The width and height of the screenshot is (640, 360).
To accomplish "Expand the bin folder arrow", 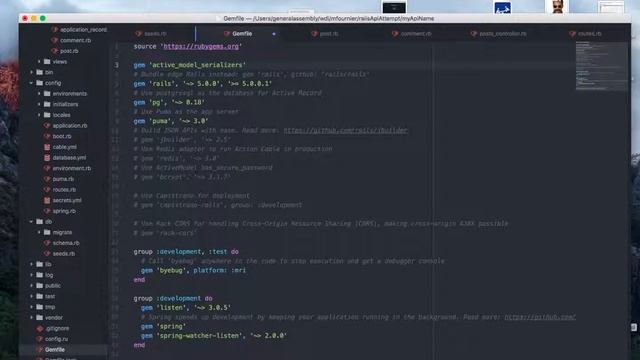I will click(x=32, y=72).
